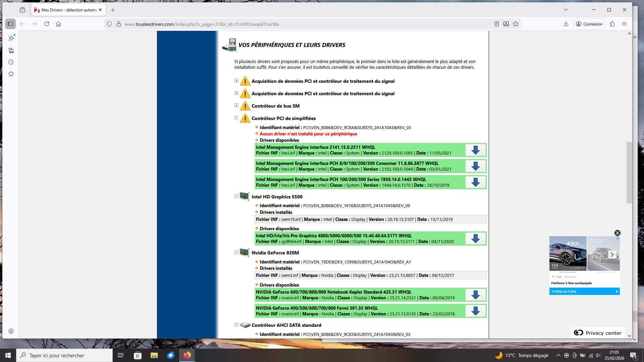
Task: Open a new browser tab
Action: coord(113,10)
